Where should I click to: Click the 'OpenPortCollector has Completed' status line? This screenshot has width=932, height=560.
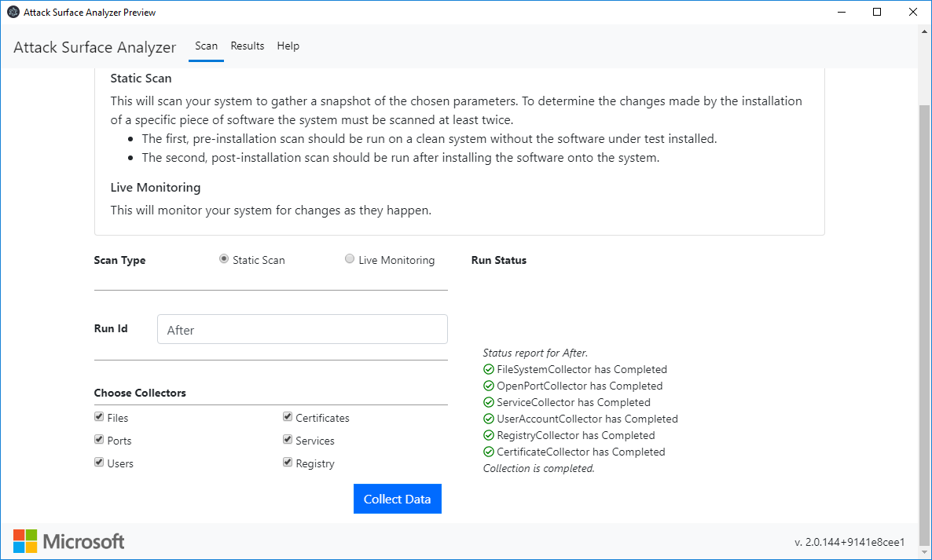[x=579, y=386]
